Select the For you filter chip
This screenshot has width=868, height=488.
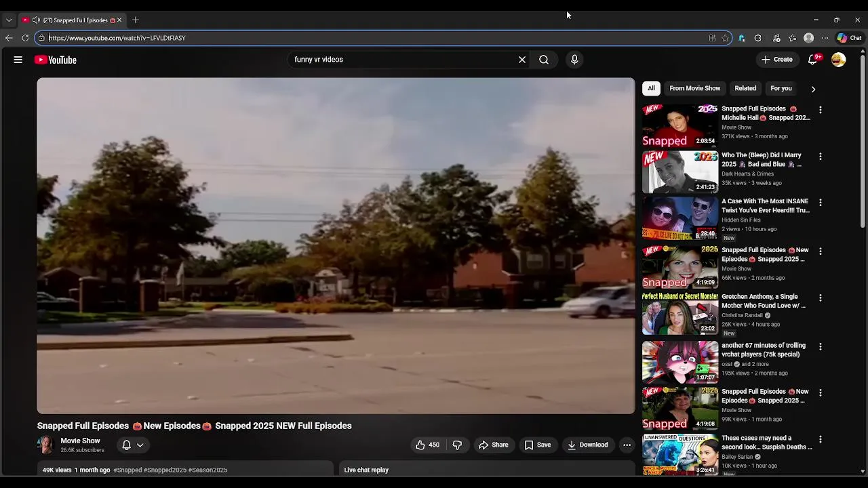781,88
